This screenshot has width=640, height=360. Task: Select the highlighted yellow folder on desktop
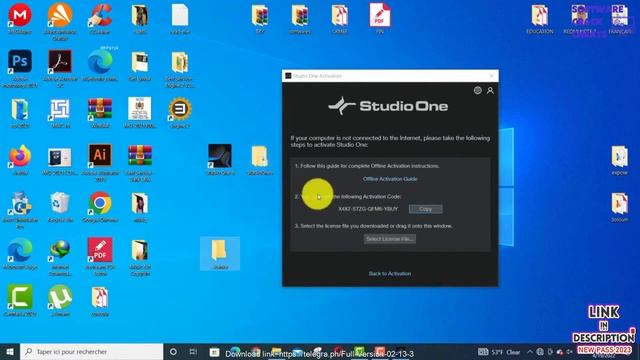tap(220, 253)
